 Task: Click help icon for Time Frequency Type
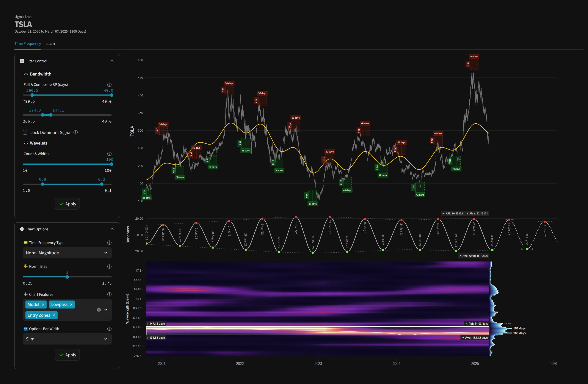click(x=109, y=243)
